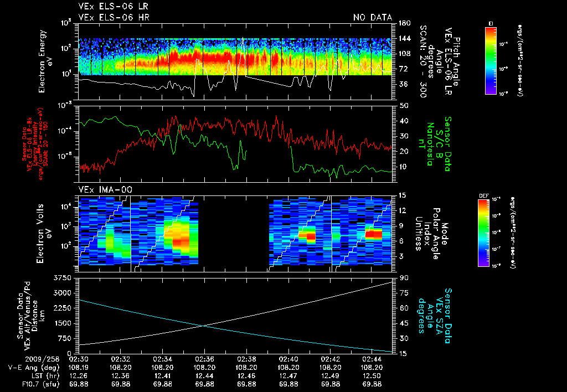Click the LST value '12.50'
The width and height of the screenshot is (567, 392).
pyautogui.click(x=372, y=376)
